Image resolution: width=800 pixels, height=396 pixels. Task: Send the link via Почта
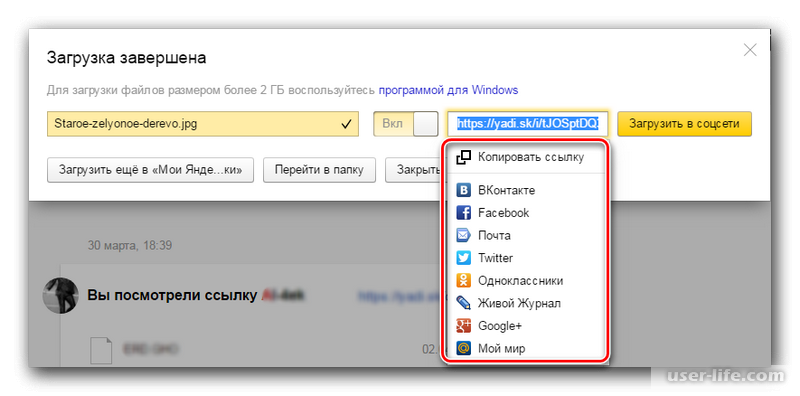coord(526,236)
